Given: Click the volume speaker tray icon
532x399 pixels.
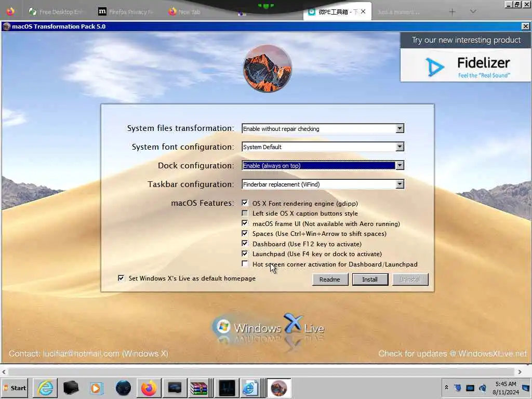Looking at the screenshot, I should click(482, 388).
